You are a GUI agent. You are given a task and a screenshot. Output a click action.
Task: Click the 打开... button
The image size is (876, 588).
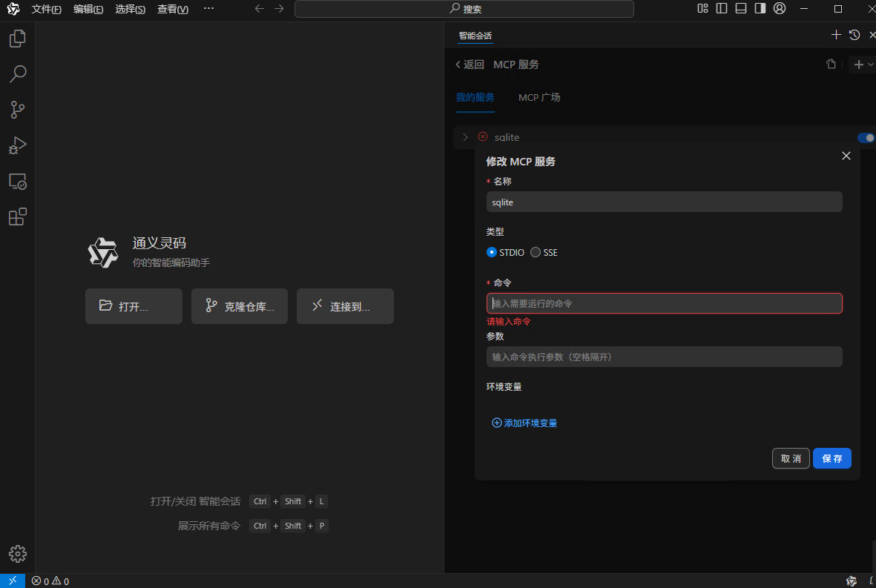(134, 306)
